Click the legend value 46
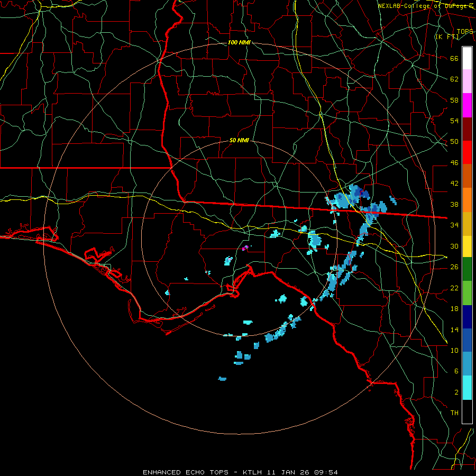This screenshot has height=476, width=476. (x=454, y=162)
